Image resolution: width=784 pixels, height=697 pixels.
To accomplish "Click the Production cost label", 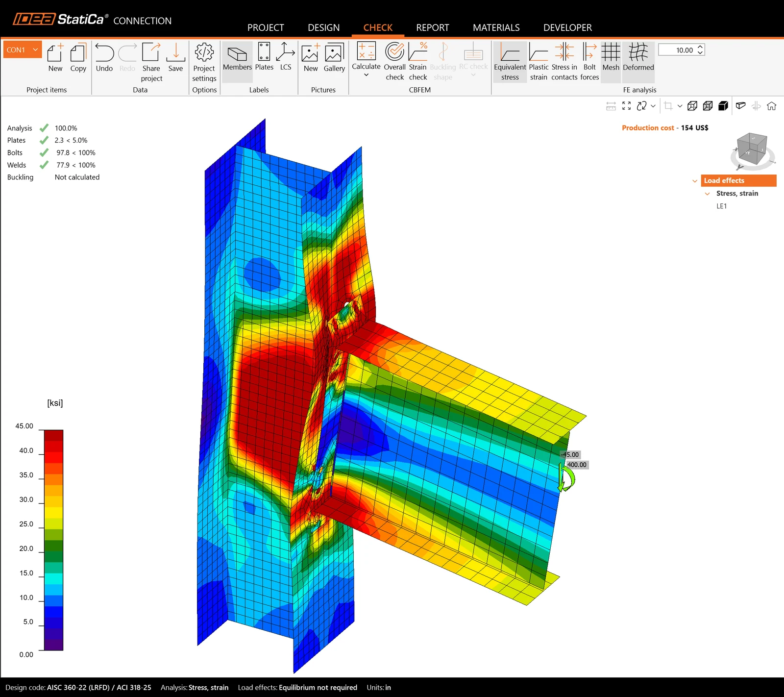I will (x=648, y=128).
